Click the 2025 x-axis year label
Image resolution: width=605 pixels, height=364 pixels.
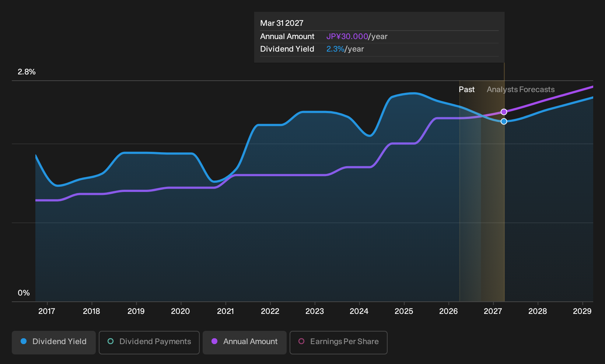point(404,311)
